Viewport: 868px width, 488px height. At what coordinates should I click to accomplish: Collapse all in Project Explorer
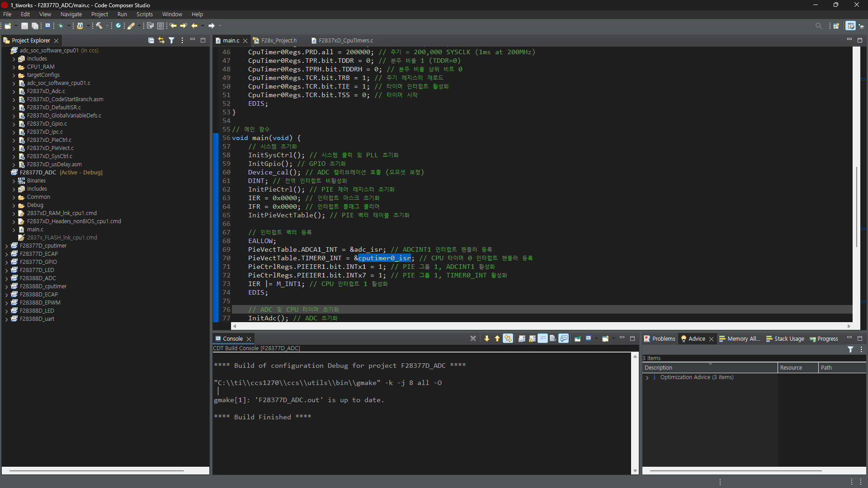[x=151, y=40]
